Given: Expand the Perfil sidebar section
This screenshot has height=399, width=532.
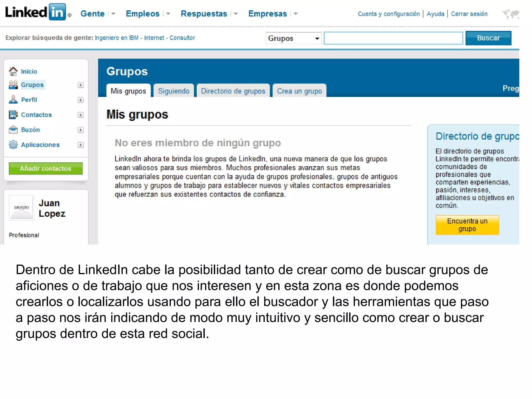Looking at the screenshot, I should [81, 100].
